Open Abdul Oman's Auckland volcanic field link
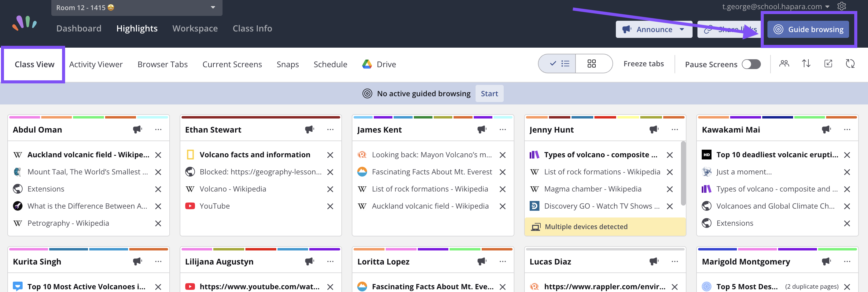Screen dimensions: 868x292 pos(88,155)
